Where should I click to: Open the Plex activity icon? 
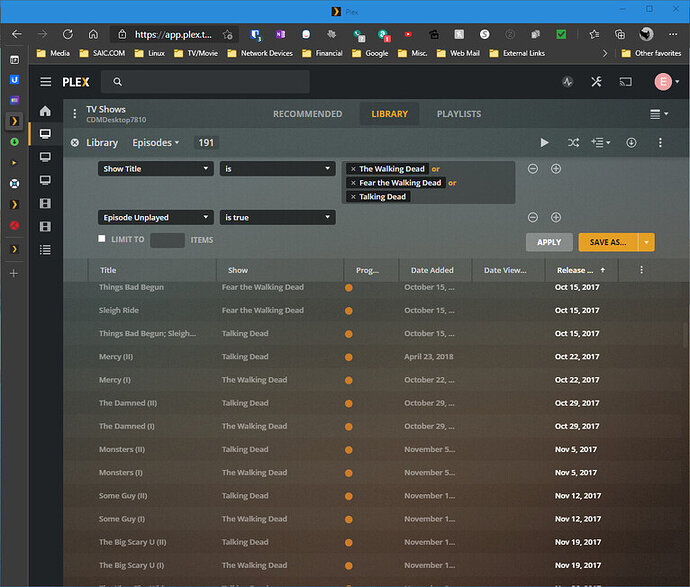(x=568, y=82)
